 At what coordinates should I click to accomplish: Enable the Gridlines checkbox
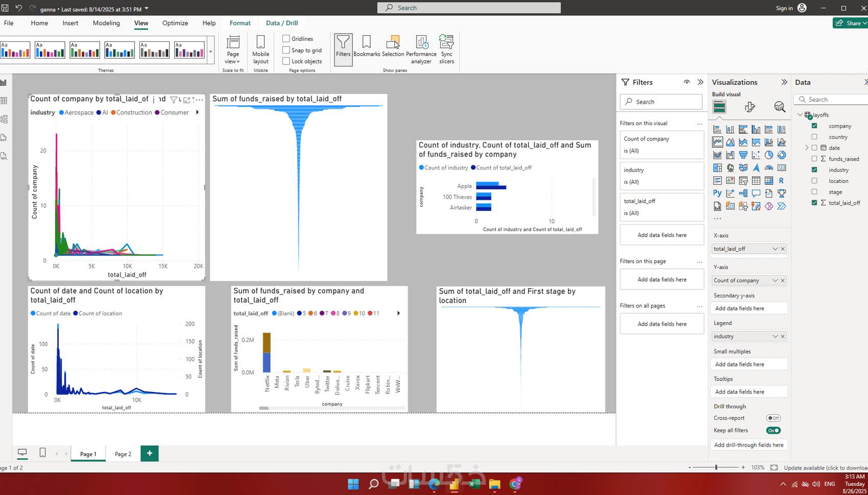[286, 39]
